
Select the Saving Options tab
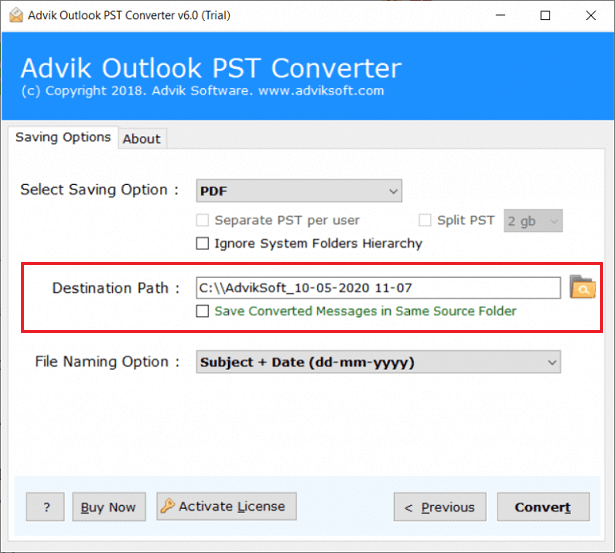pos(63,137)
